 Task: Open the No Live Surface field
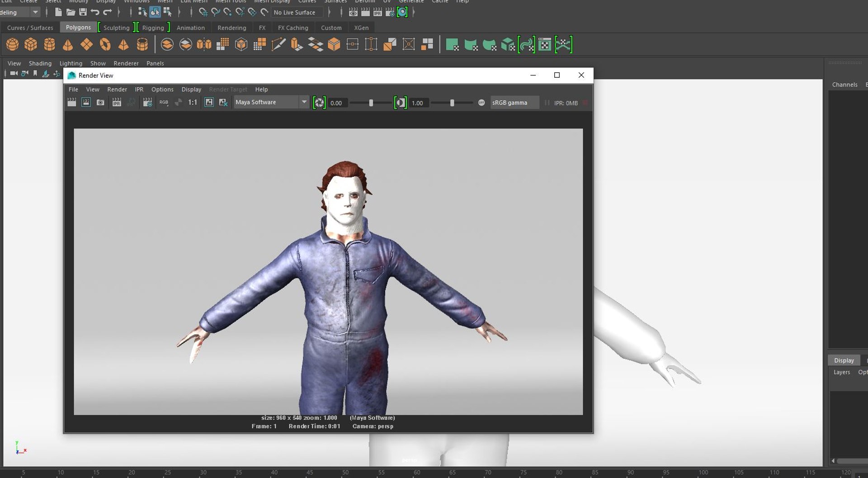click(297, 12)
